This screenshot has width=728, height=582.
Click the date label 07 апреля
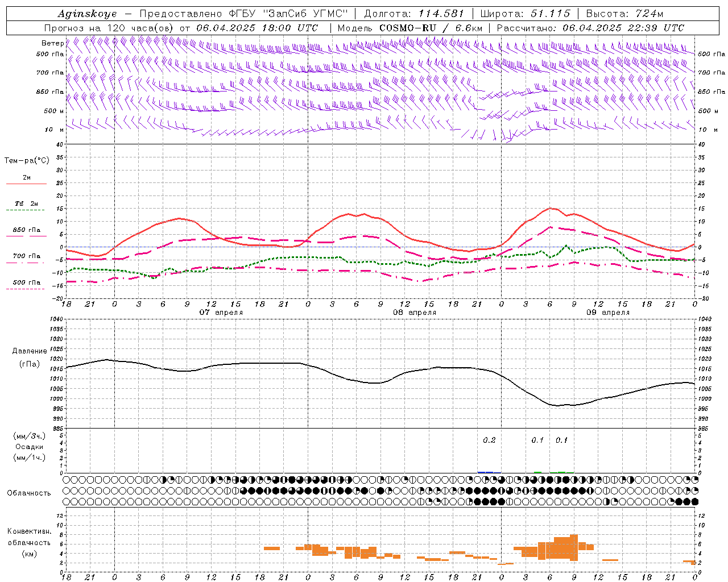coord(221,313)
